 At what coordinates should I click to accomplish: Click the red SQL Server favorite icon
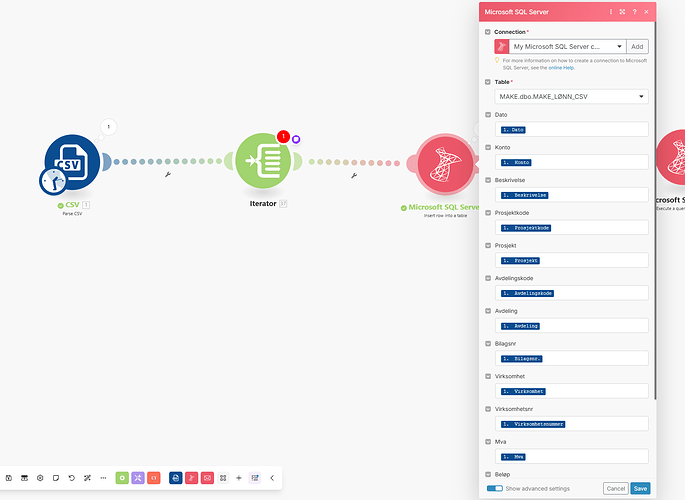coord(191,478)
